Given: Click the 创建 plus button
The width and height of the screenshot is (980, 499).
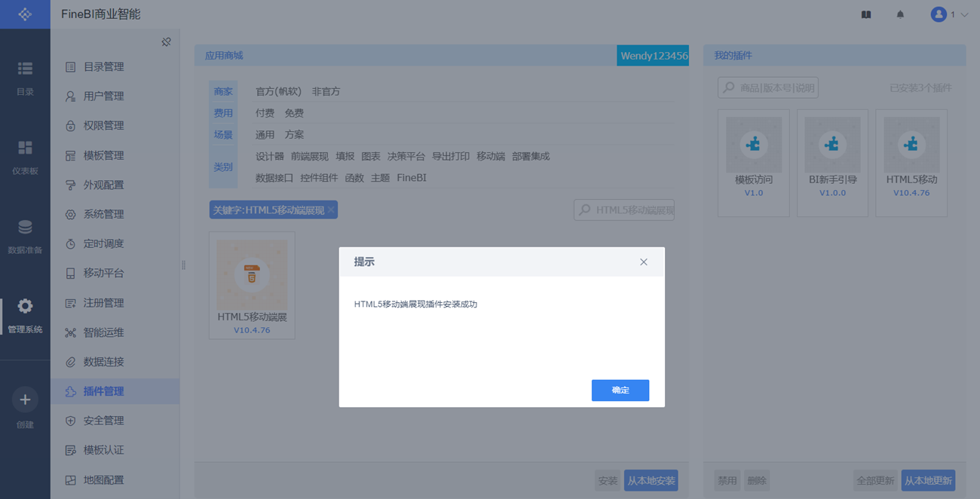Looking at the screenshot, I should point(25,400).
